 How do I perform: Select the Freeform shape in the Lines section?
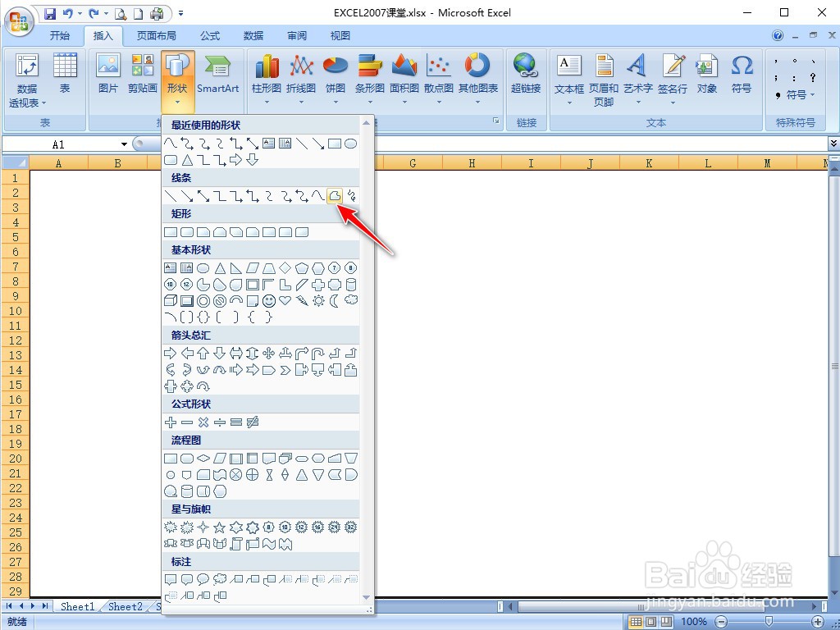tap(335, 196)
